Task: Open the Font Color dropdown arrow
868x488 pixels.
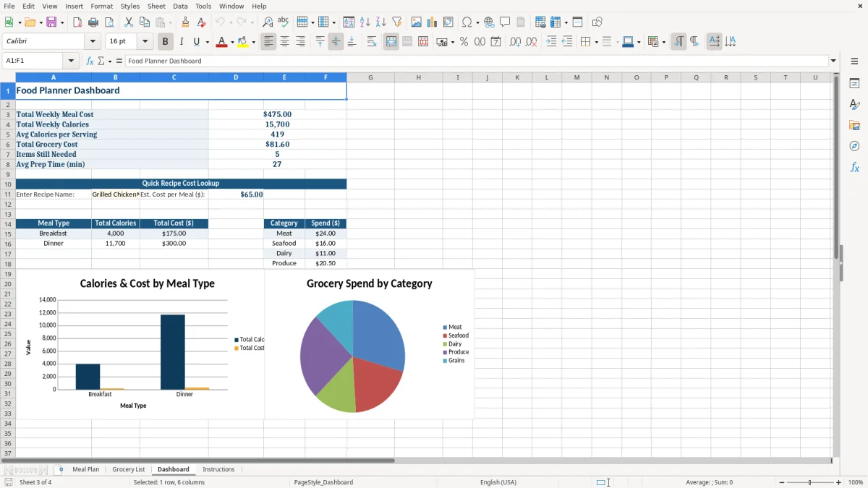Action: click(231, 42)
